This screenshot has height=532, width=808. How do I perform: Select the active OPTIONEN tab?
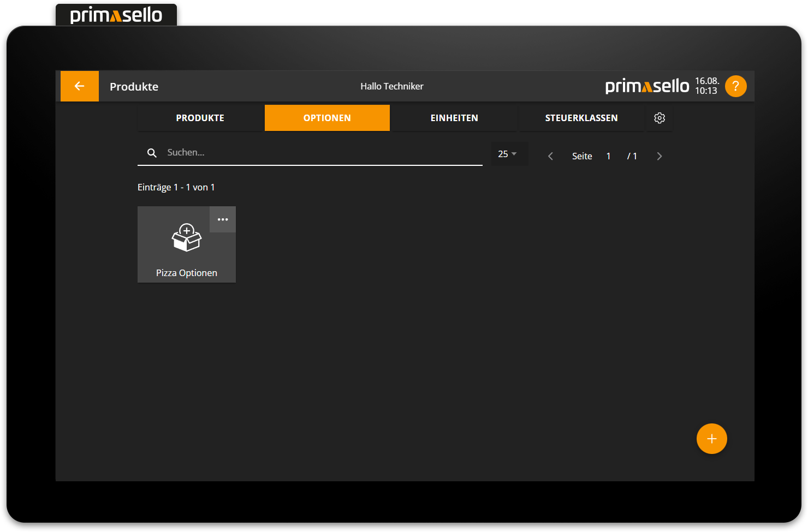(x=327, y=118)
